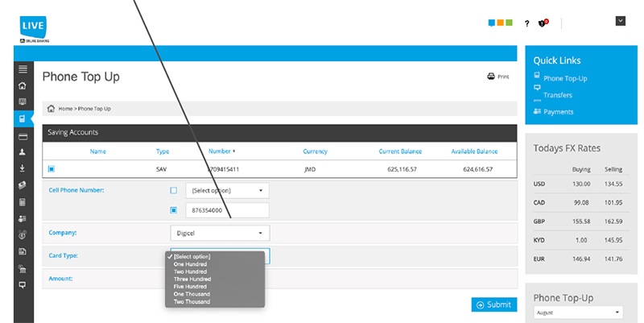Open help via the question mark icon
Viewport: 644px width, 323px height.
pyautogui.click(x=526, y=23)
